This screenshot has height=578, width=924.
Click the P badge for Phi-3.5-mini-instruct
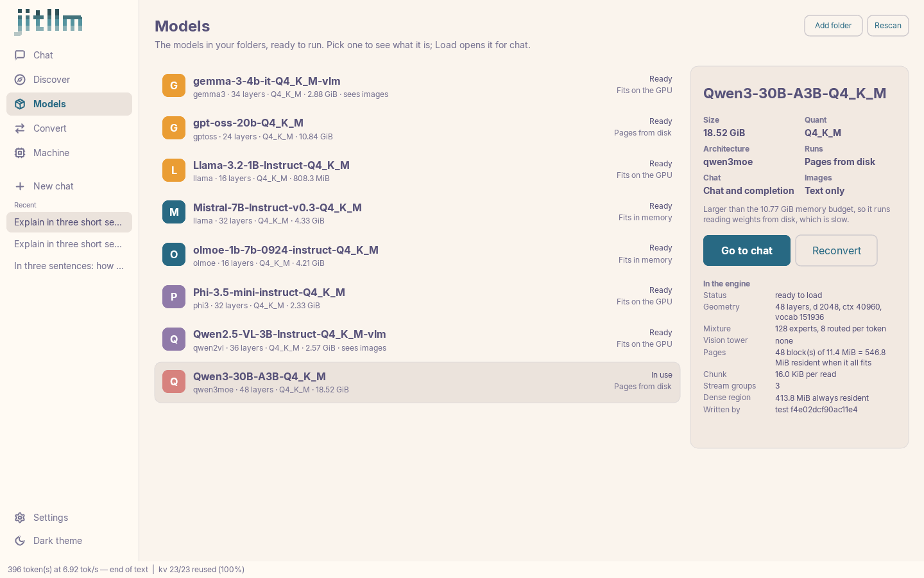point(174,297)
